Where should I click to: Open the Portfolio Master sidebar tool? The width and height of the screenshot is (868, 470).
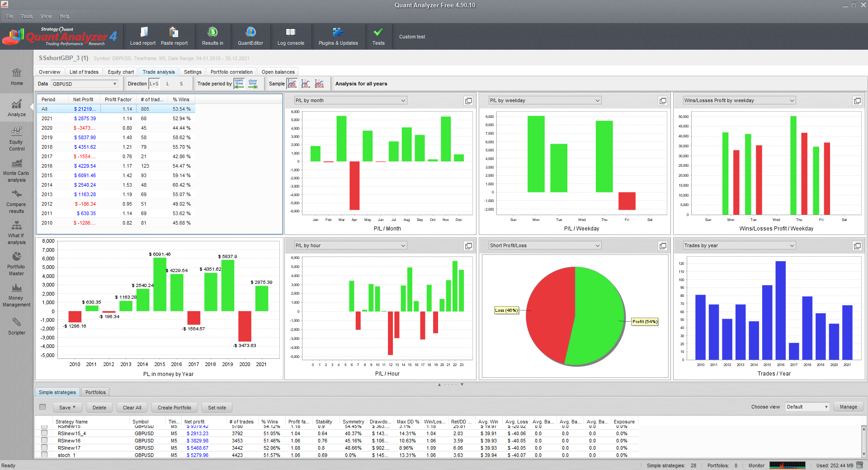coord(16,264)
